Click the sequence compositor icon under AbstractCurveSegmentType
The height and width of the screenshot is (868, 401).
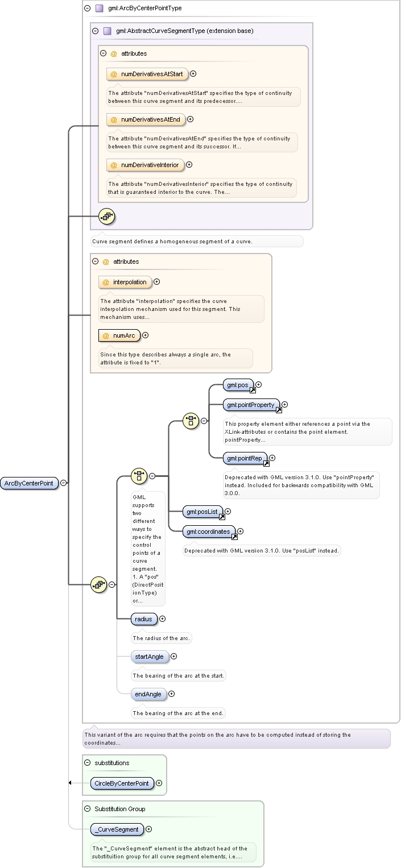point(107,216)
